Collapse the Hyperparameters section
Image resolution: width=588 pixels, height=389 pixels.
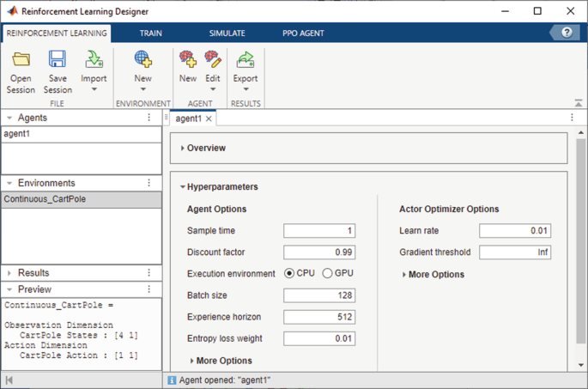click(x=221, y=186)
